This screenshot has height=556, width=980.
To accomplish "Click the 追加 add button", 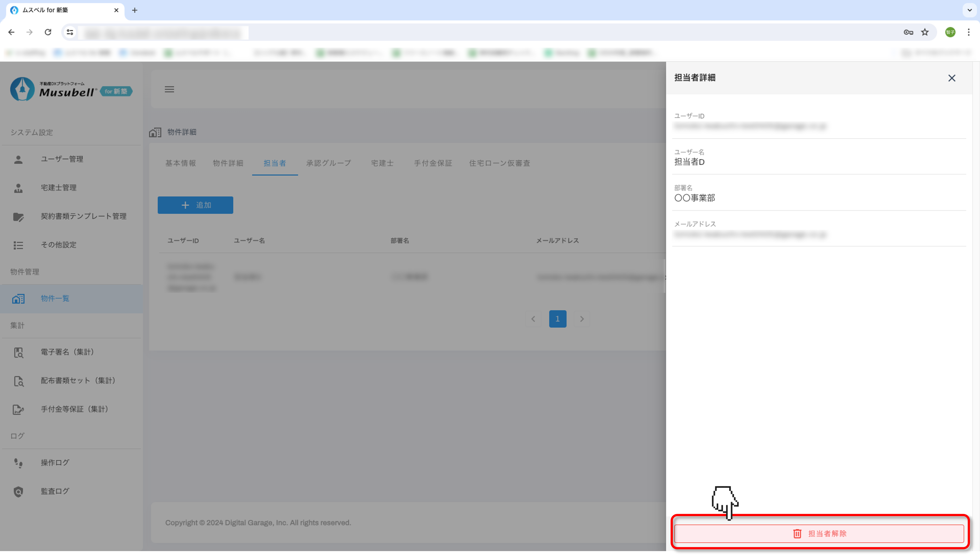I will point(195,205).
